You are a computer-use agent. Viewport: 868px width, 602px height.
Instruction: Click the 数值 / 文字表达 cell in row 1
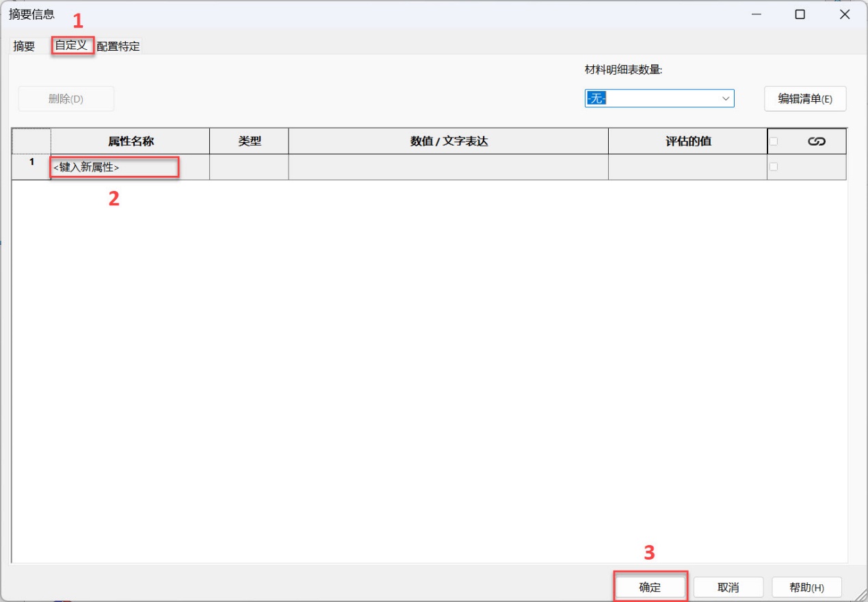click(448, 167)
